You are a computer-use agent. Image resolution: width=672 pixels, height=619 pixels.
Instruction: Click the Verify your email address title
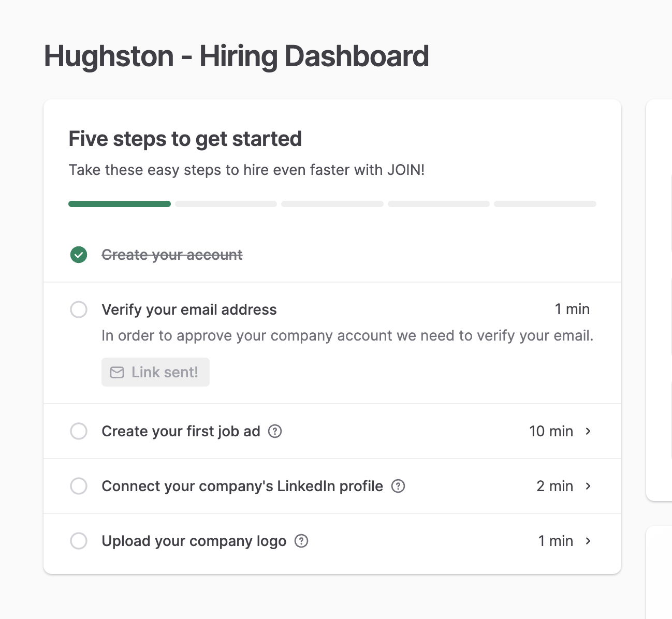(189, 309)
